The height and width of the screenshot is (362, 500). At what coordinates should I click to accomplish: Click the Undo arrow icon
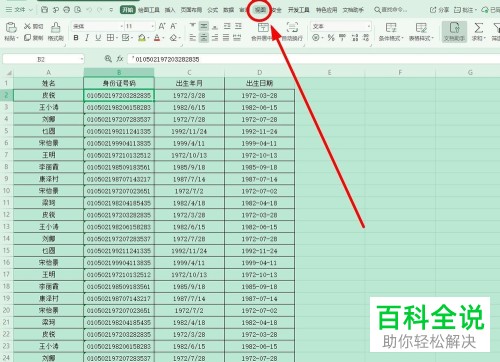click(x=89, y=10)
